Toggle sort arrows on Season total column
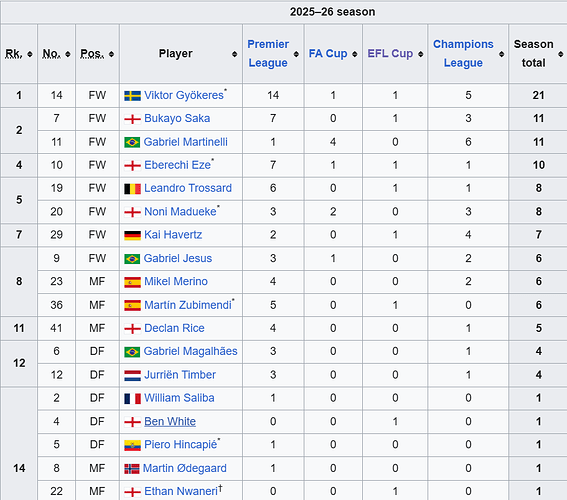Viewport: 567px width, 500px height. click(x=560, y=54)
